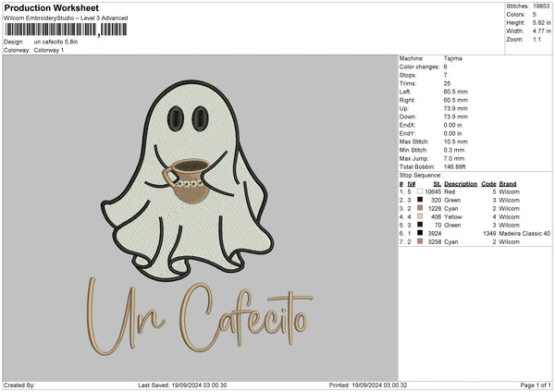
Task: Click the dark swatch in stop row 2
Action: [x=419, y=200]
